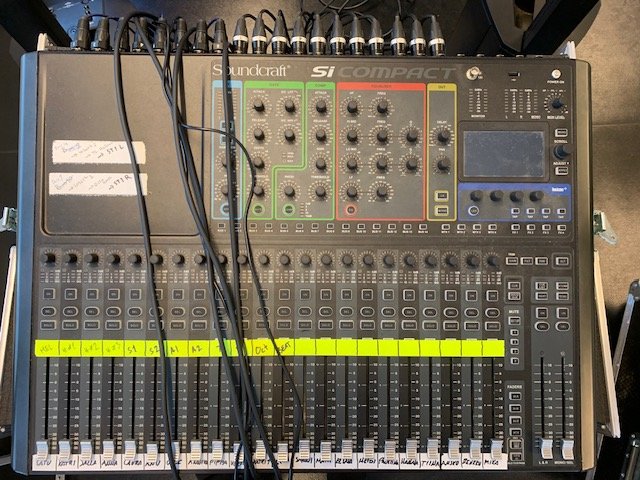Toggle the red round EQ button
640x480 pixels.
click(x=351, y=210)
